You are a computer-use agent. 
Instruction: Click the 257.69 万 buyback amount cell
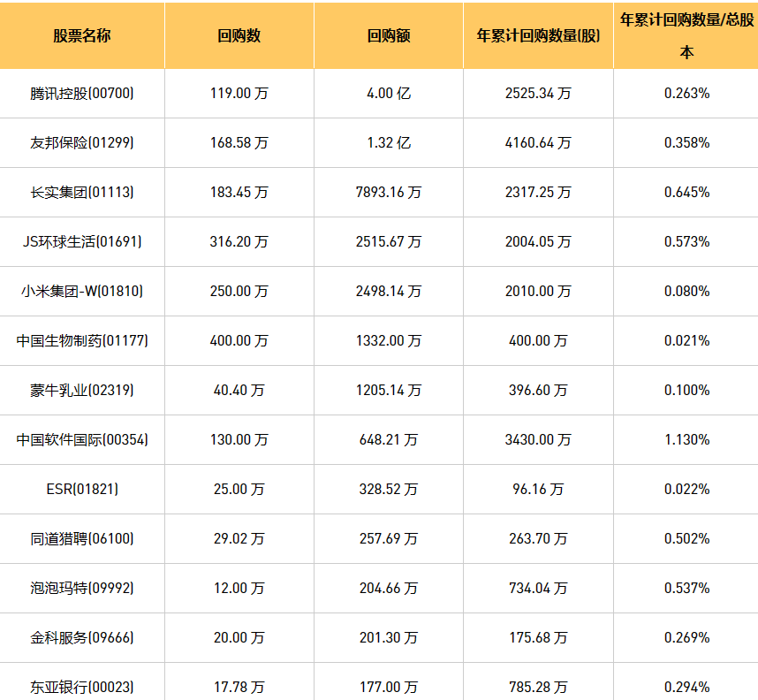[389, 538]
